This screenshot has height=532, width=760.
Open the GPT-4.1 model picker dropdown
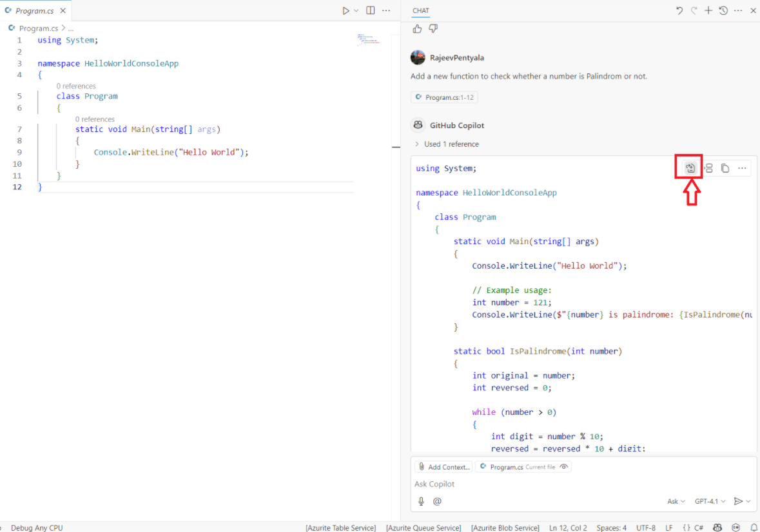tap(710, 501)
